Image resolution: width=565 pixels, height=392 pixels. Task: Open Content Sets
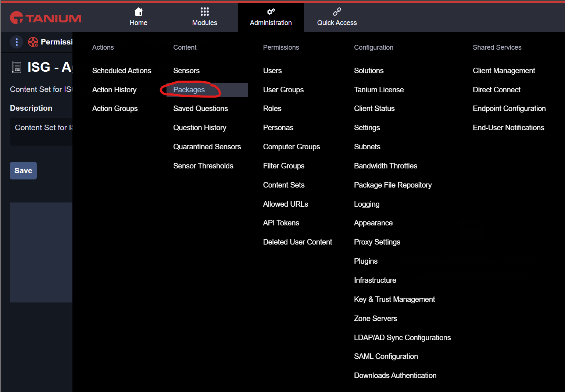coord(284,185)
